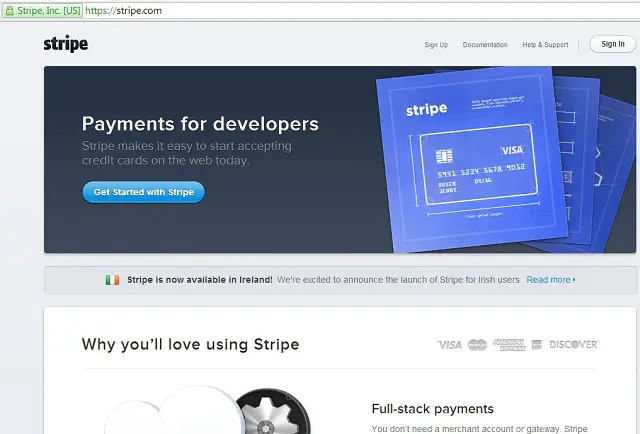Click the Stripe, Inc. [US] certificate badge
The image size is (640, 434).
pos(42,11)
